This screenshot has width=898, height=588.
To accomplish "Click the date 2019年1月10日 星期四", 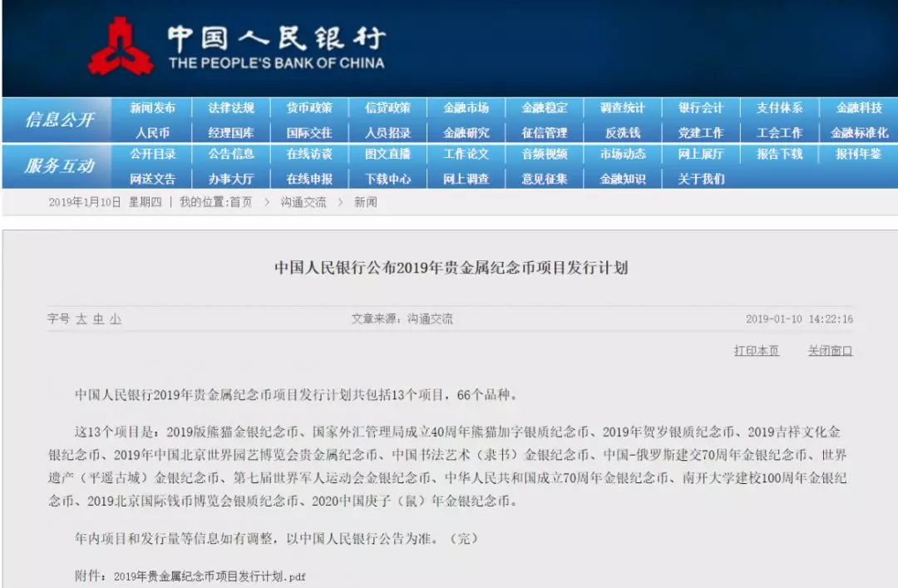I will point(105,202).
